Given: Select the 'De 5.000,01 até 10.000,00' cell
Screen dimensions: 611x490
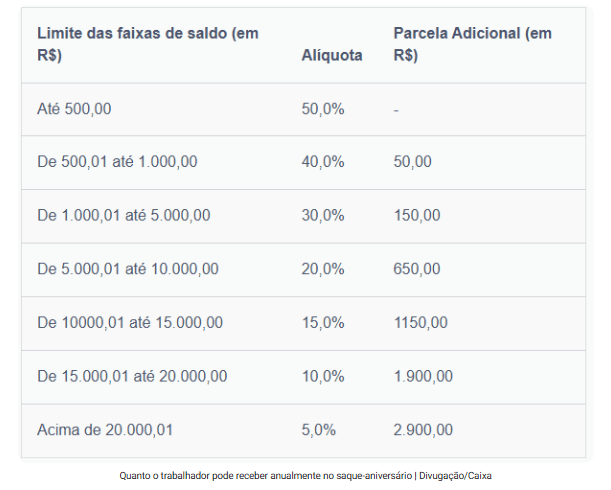Looking at the screenshot, I should pos(127,269).
